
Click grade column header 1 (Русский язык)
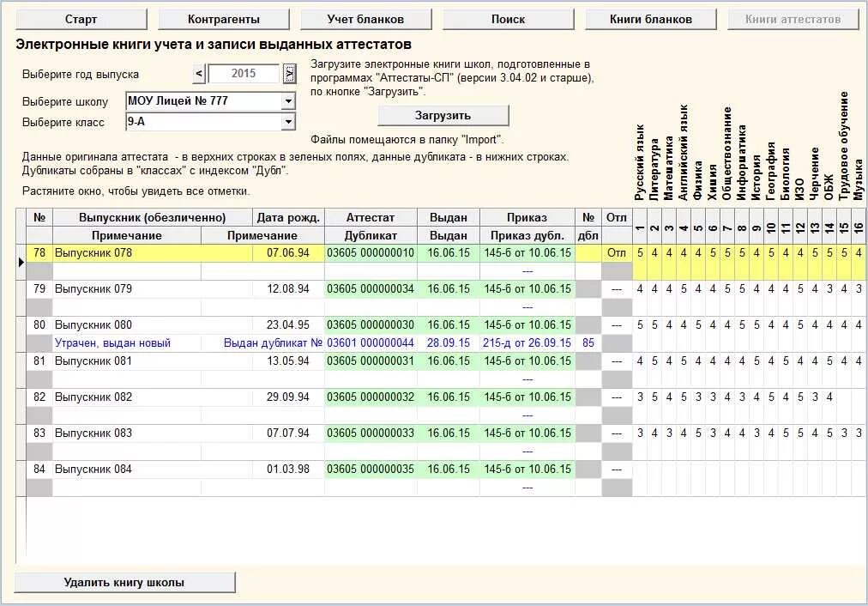640,227
